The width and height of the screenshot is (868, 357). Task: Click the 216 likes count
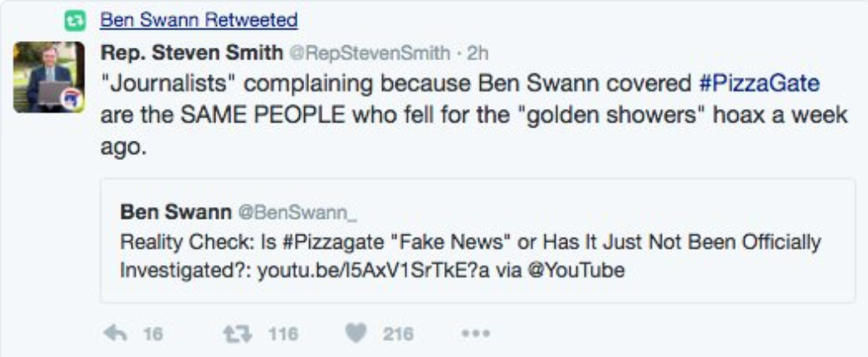tap(398, 334)
